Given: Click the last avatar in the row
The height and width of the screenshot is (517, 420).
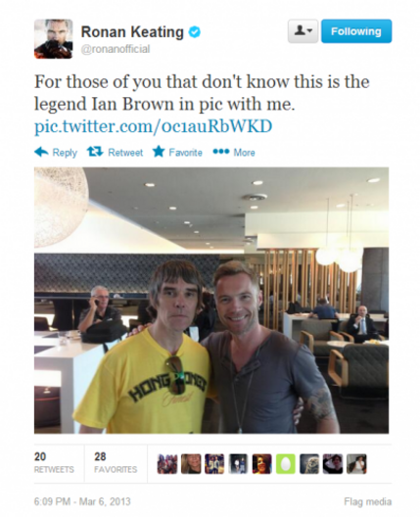Looking at the screenshot, I should [x=356, y=464].
